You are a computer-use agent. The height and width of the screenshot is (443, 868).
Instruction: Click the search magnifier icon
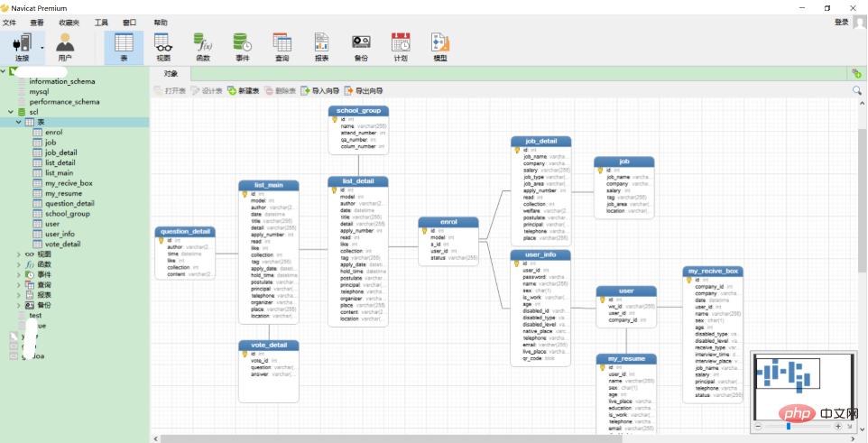click(x=857, y=90)
